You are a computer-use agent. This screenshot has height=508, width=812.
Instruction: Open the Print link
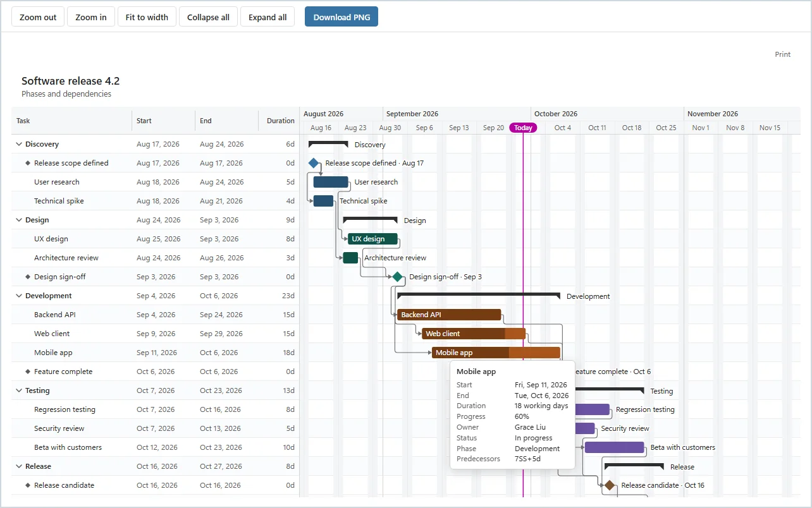(783, 54)
